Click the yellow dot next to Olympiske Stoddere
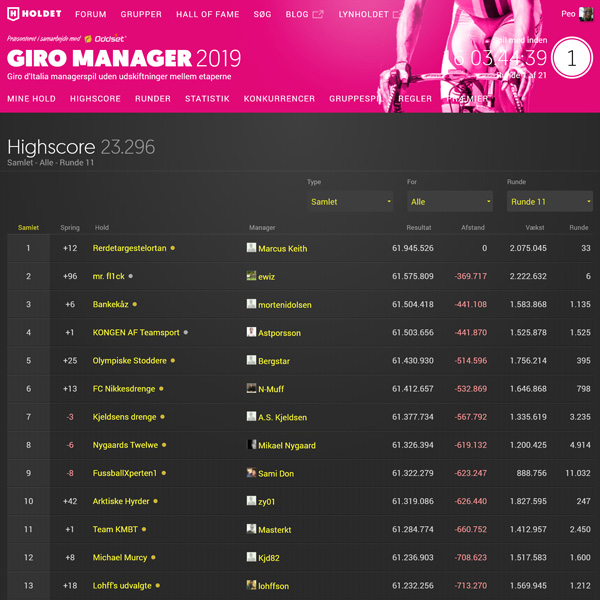This screenshot has height=600, width=600. coord(173,360)
